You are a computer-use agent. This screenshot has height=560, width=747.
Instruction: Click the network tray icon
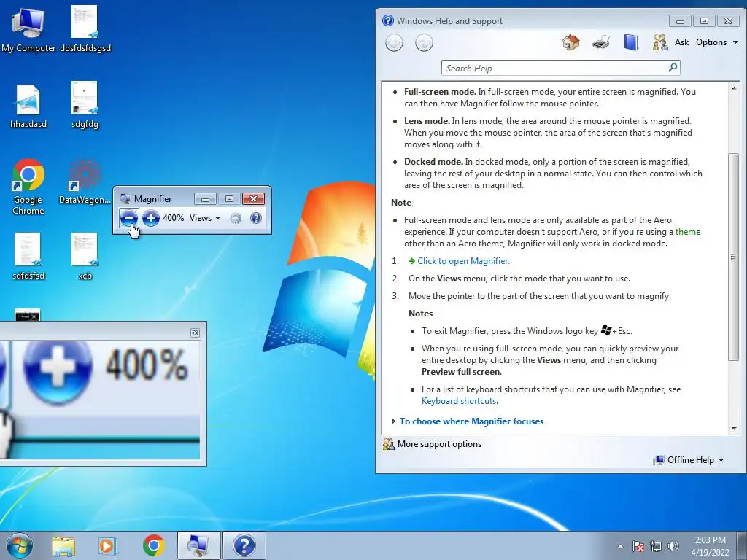tap(656, 546)
